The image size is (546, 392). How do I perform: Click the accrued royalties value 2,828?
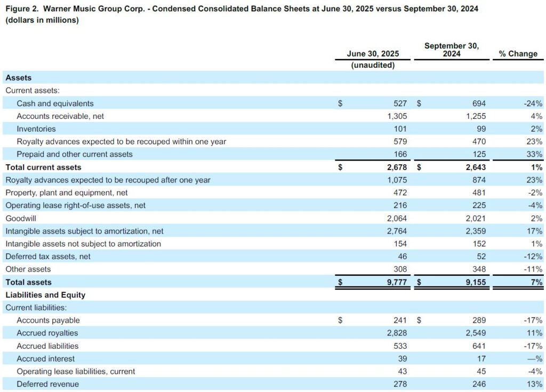(397, 333)
